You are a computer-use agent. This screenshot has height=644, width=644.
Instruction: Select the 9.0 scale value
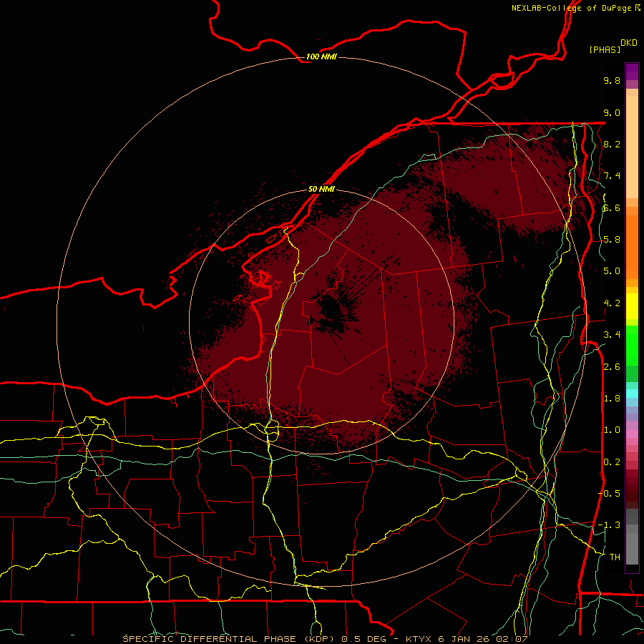point(612,112)
